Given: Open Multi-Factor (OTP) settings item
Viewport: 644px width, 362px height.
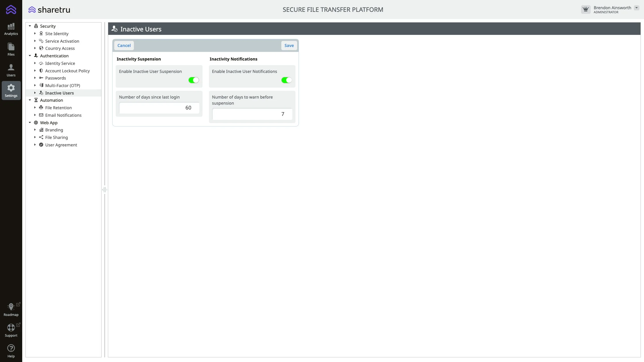Looking at the screenshot, I should [x=62, y=86].
